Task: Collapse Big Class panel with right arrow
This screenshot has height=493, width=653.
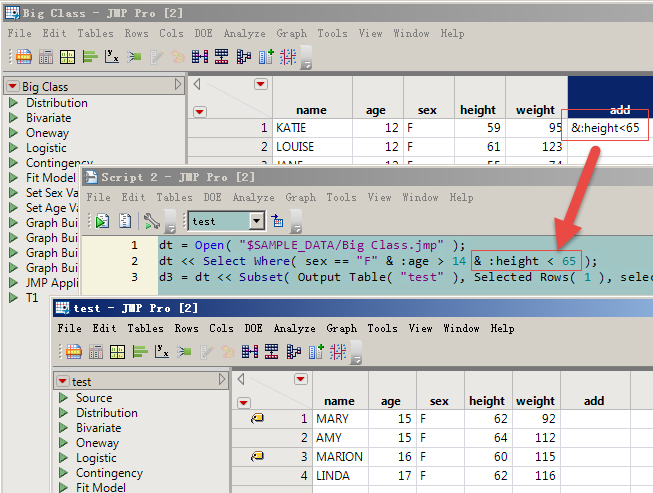Action: (178, 85)
